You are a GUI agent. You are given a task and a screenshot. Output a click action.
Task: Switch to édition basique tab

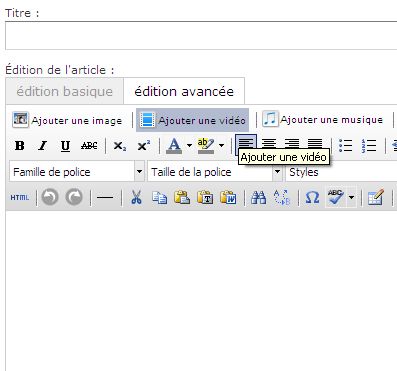click(65, 91)
